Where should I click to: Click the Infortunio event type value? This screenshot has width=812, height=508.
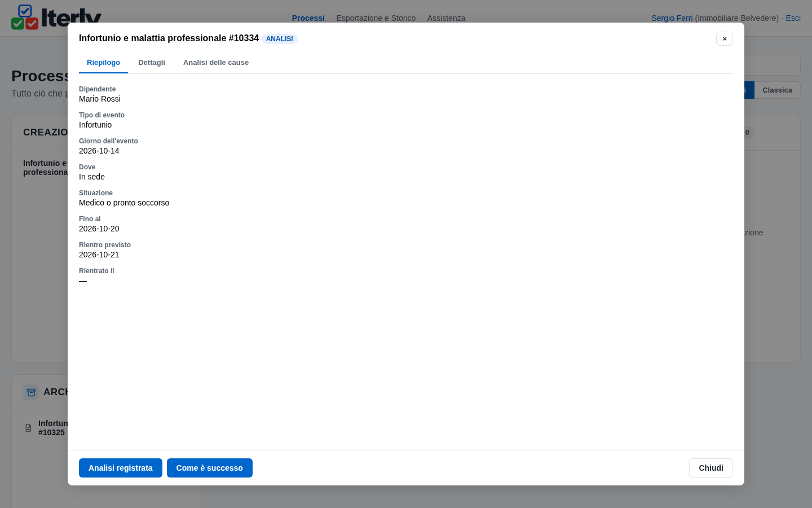[x=95, y=125]
